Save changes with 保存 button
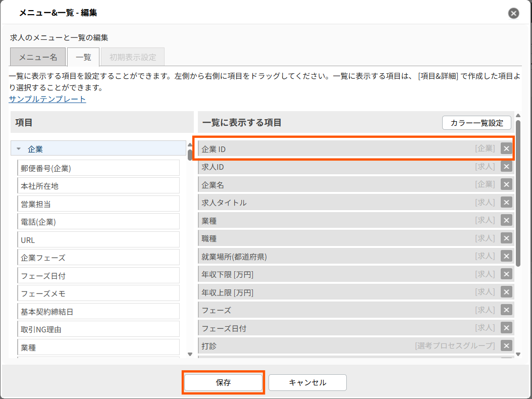Screen dimensions: 532x399 coord(223,382)
